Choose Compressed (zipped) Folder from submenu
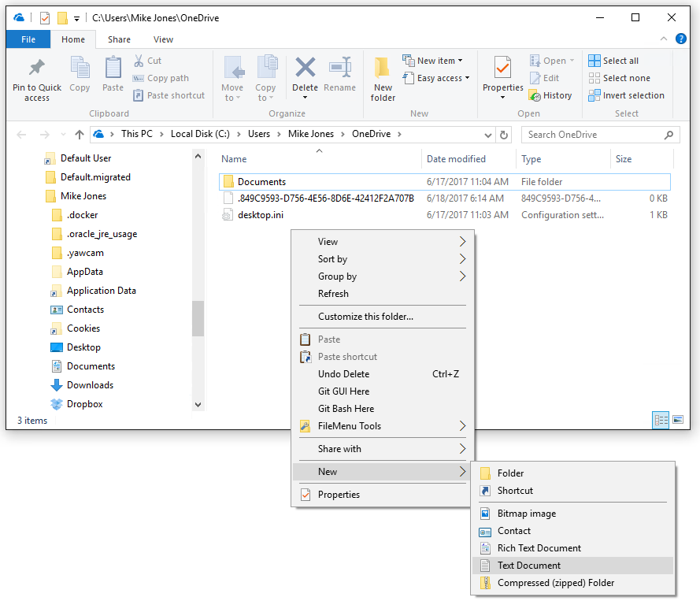Image resolution: width=700 pixels, height=601 pixels. (x=572, y=583)
